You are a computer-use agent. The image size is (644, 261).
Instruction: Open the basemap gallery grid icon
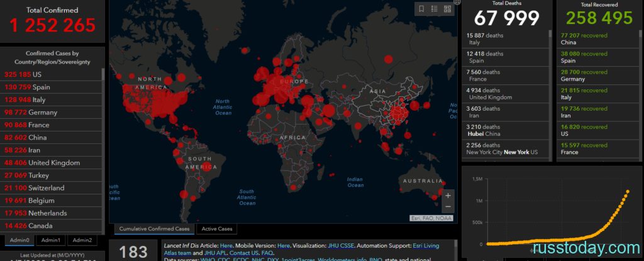pyautogui.click(x=447, y=9)
